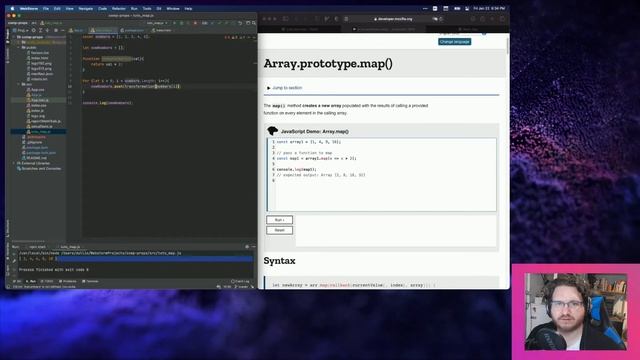640x360 pixels.
Task: Open the View menu in menu bar
Action: pos(69,8)
